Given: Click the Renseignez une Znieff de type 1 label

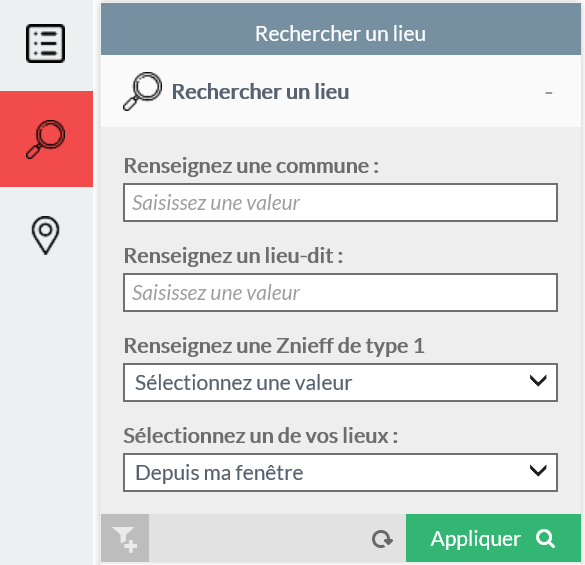Looking at the screenshot, I should pyautogui.click(x=274, y=346).
